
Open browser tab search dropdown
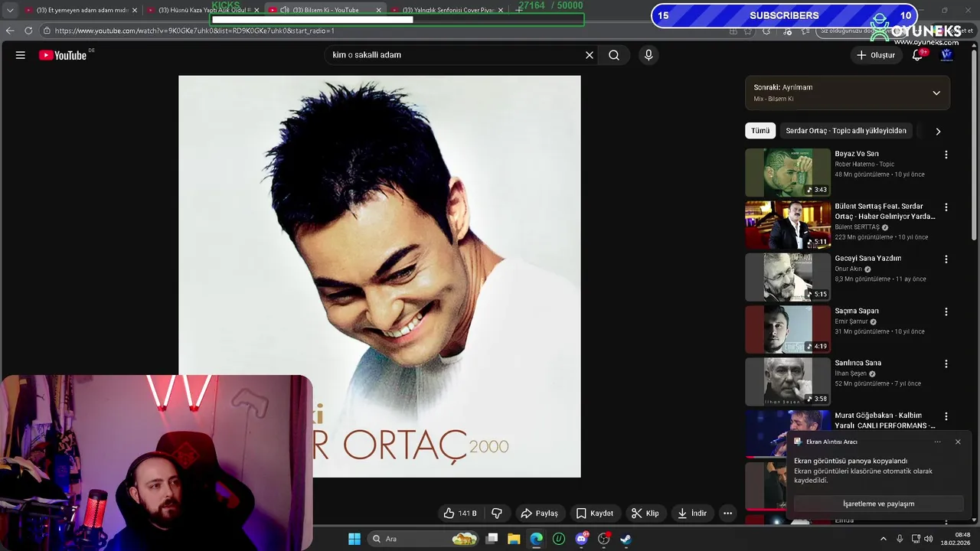(10, 10)
